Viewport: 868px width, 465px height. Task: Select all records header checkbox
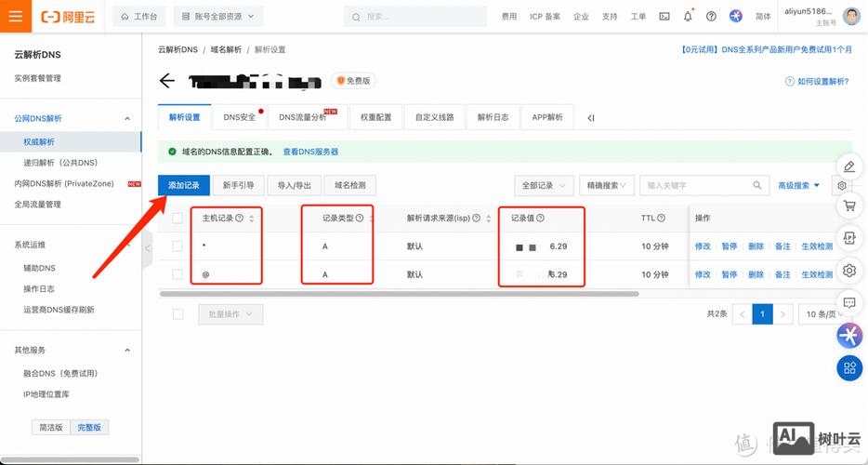tap(178, 218)
